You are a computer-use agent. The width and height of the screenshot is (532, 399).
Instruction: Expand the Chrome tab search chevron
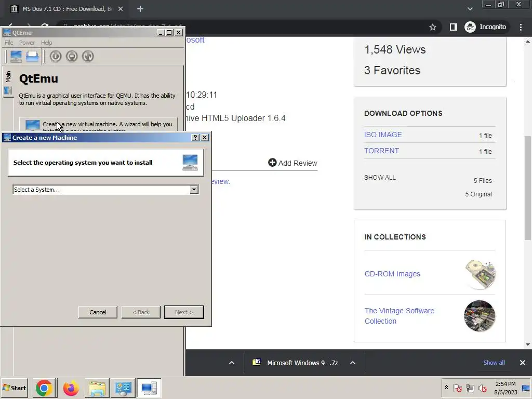click(x=470, y=9)
